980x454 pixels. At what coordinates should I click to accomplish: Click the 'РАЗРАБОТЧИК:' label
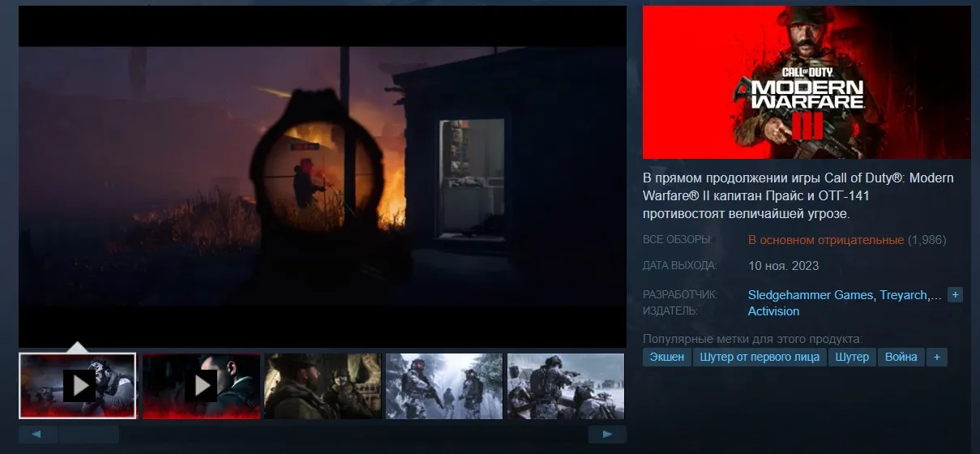[x=680, y=295]
